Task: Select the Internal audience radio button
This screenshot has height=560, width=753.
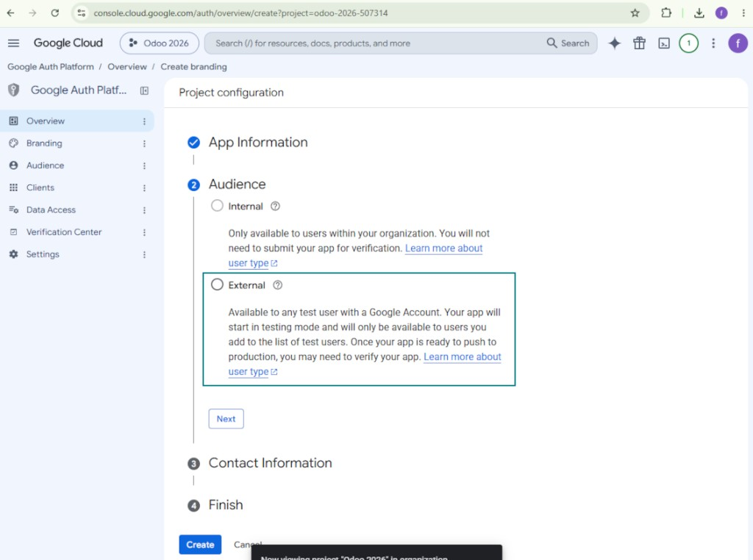Action: tap(217, 206)
